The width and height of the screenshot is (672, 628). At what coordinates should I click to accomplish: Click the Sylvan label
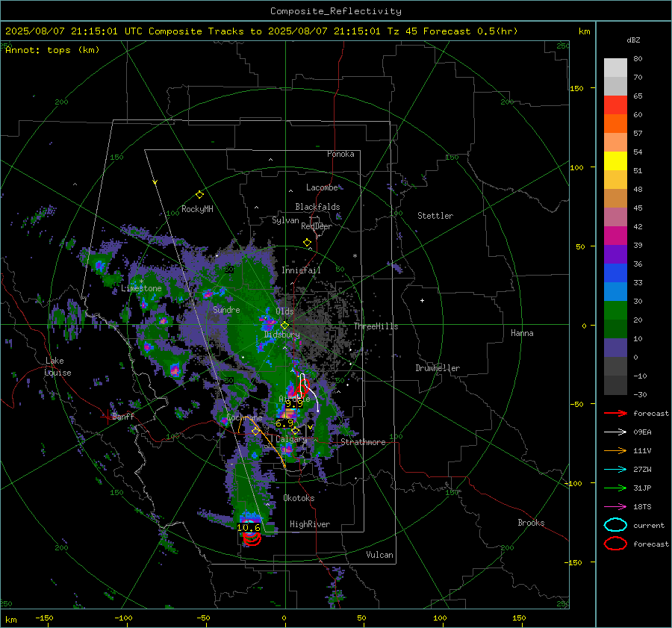tap(285, 220)
